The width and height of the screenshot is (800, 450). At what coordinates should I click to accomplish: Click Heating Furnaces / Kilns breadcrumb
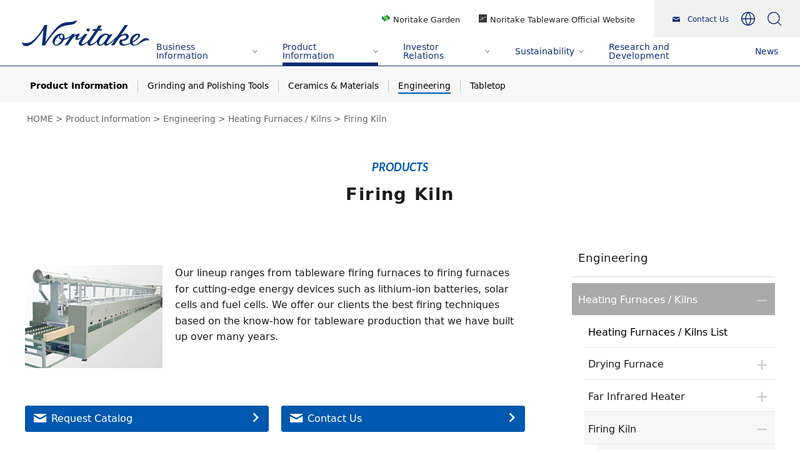click(x=279, y=119)
